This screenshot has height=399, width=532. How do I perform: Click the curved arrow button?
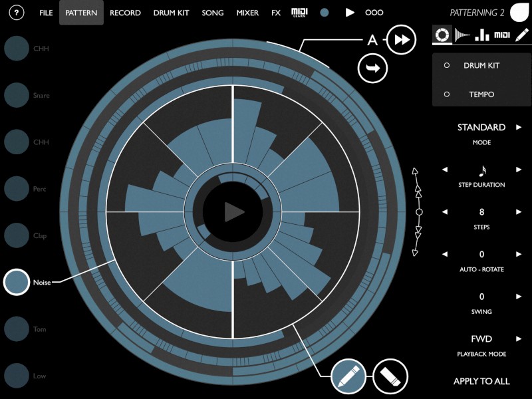pyautogui.click(x=372, y=68)
